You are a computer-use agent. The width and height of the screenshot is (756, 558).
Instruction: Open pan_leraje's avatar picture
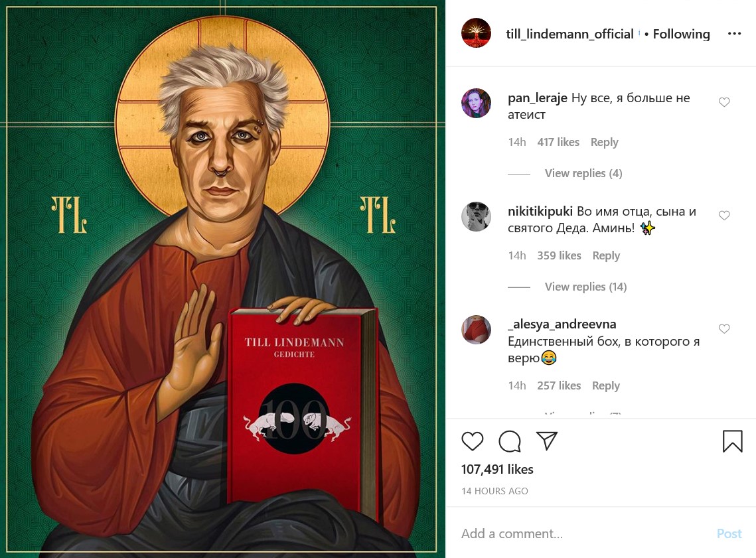(x=476, y=103)
